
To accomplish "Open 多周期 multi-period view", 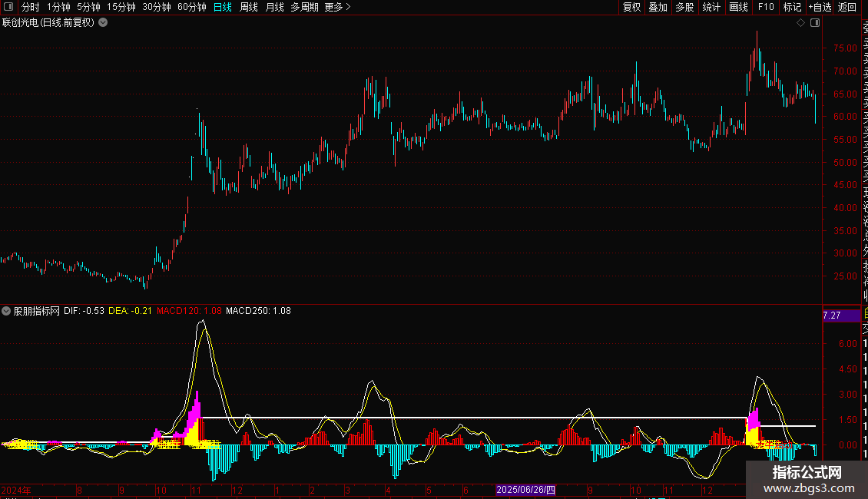I will (304, 7).
